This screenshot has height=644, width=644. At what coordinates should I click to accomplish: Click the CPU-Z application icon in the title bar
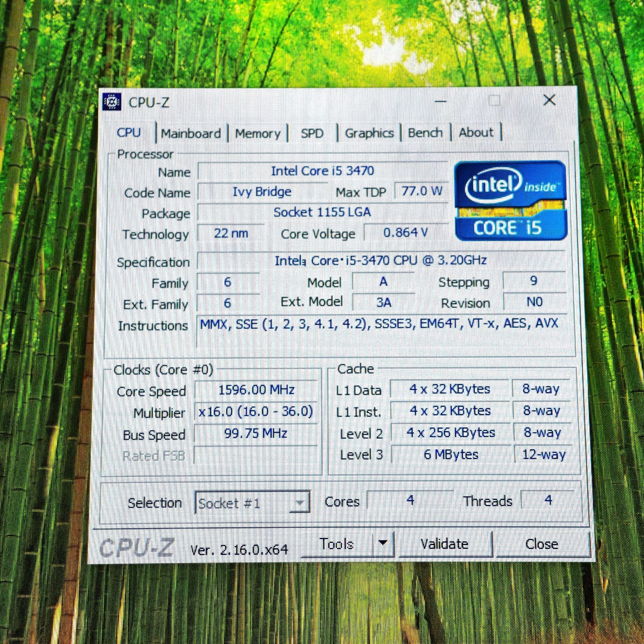111,101
